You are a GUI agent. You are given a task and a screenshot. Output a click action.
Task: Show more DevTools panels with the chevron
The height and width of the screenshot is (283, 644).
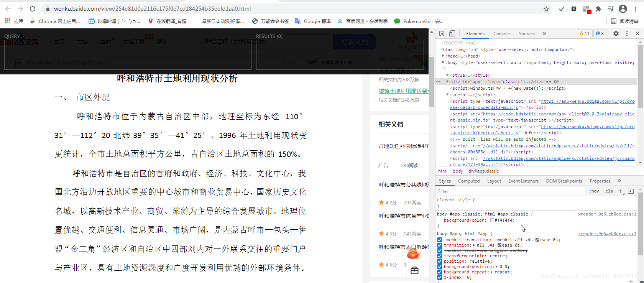(544, 33)
